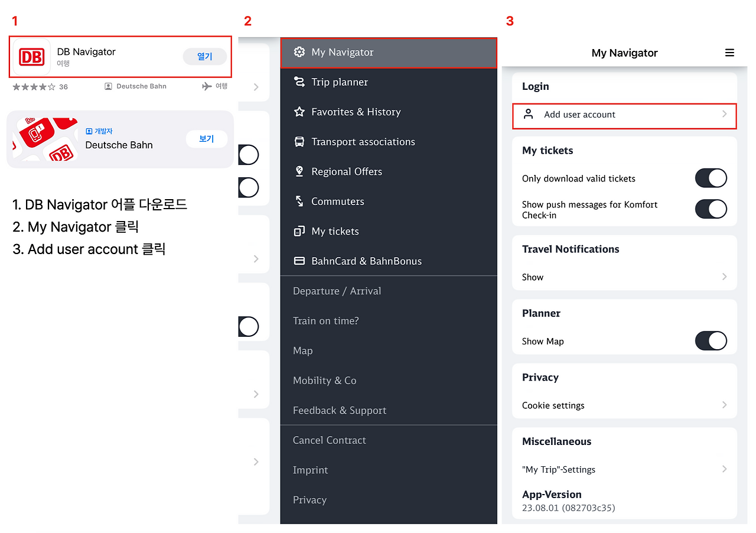This screenshot has width=756, height=533.
Task: Expand the Travel Notifications Show chevron
Action: (x=725, y=277)
